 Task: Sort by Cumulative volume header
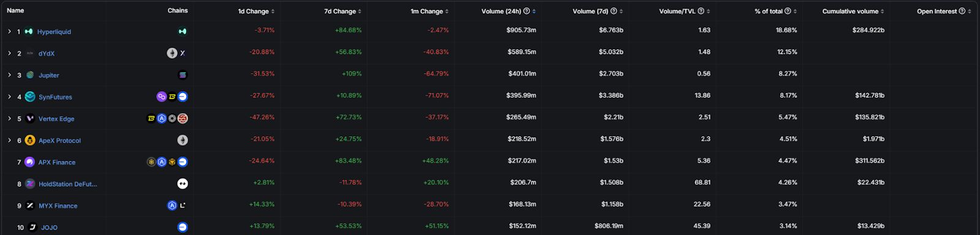[853, 11]
